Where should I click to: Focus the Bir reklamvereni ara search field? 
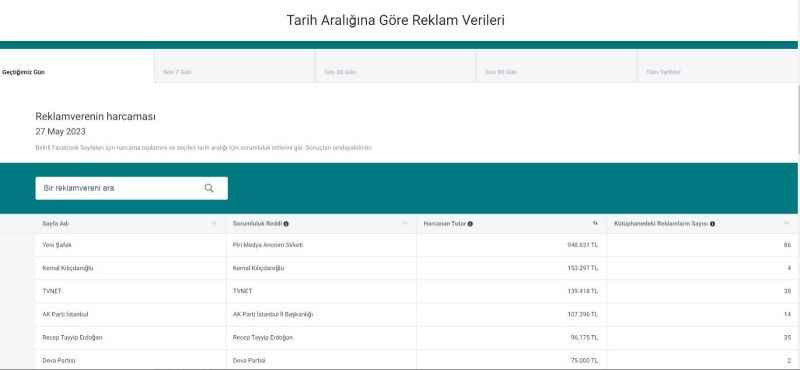pyautogui.click(x=132, y=188)
